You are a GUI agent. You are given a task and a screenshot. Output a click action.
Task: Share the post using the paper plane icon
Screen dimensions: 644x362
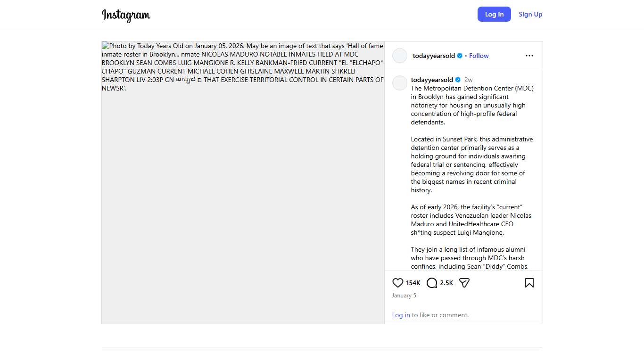pos(464,283)
